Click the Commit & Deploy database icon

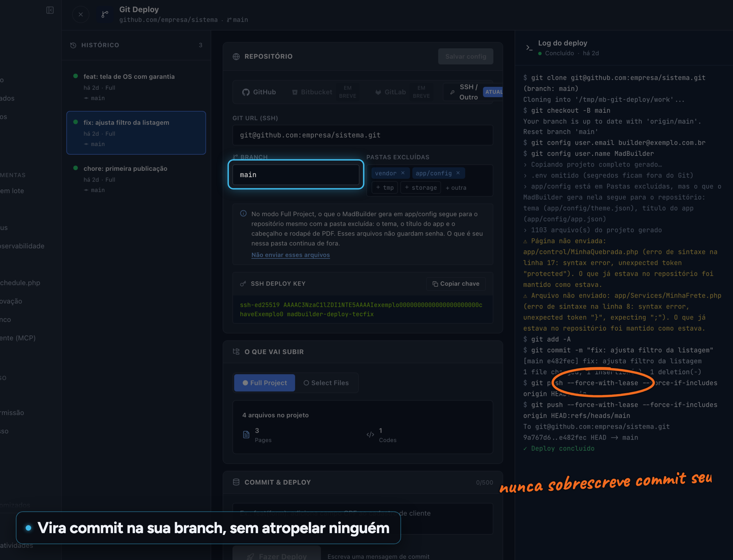click(x=236, y=482)
